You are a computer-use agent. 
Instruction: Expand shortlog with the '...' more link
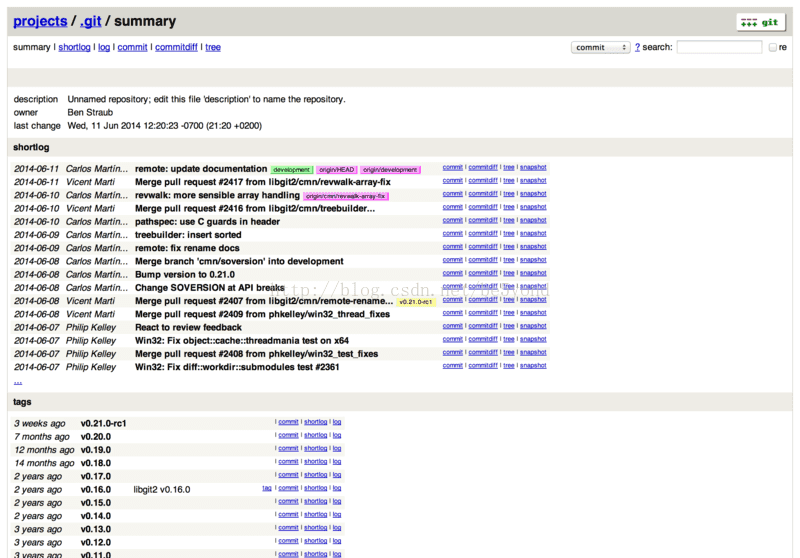18,381
